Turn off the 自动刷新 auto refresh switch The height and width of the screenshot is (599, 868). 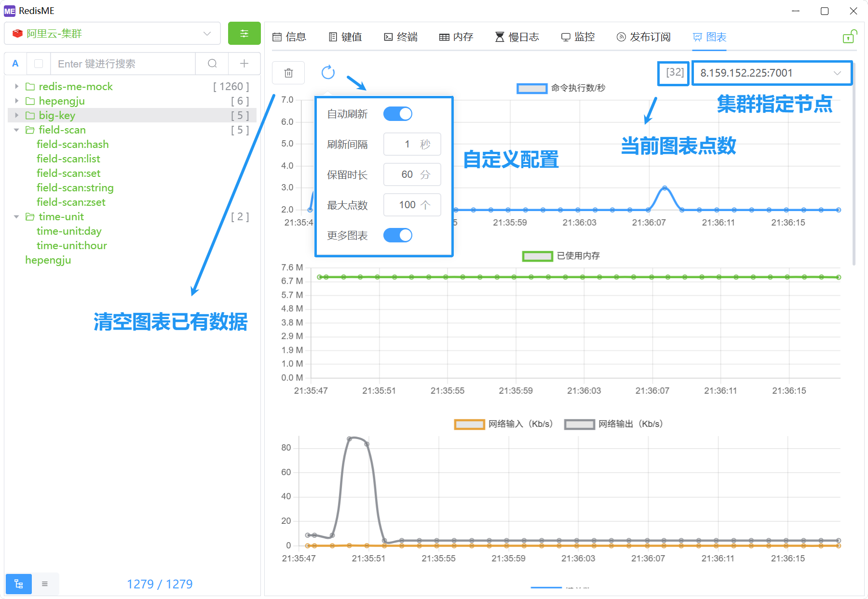(397, 114)
